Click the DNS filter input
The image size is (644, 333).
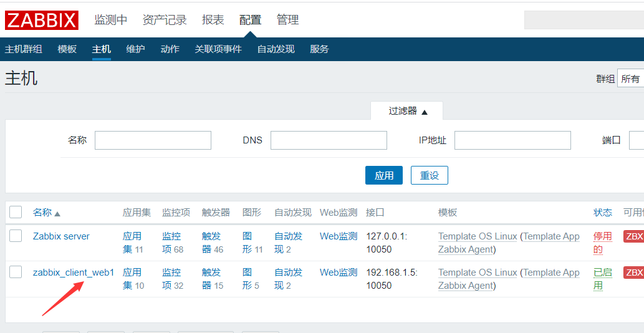pos(329,140)
